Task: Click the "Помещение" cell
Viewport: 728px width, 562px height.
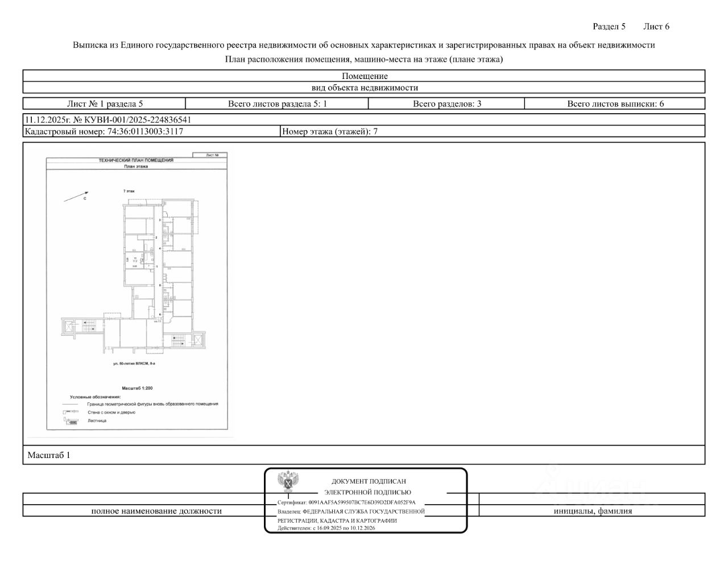Action: 364,76
